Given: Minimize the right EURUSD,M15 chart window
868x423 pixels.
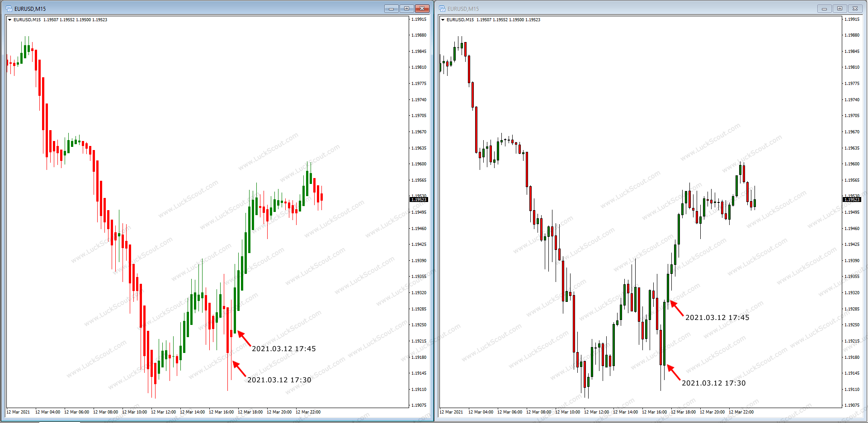Looking at the screenshot, I should point(825,9).
